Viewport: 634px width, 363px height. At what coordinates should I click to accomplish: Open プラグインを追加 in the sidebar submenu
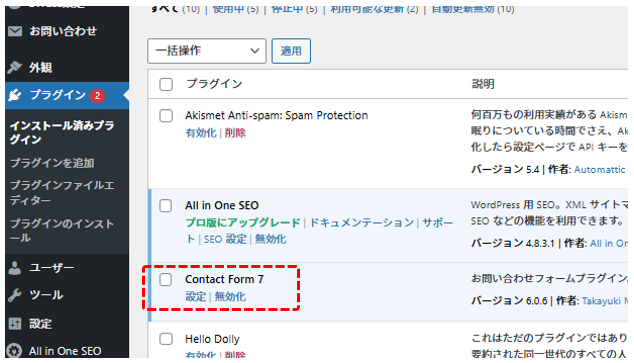52,163
